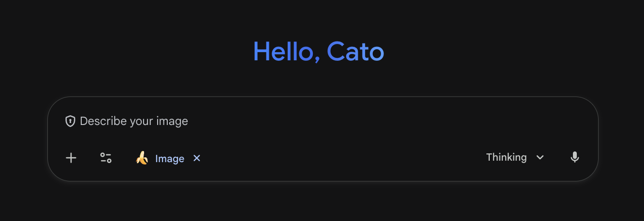Click the shield icon beside the prompt

(x=71, y=121)
